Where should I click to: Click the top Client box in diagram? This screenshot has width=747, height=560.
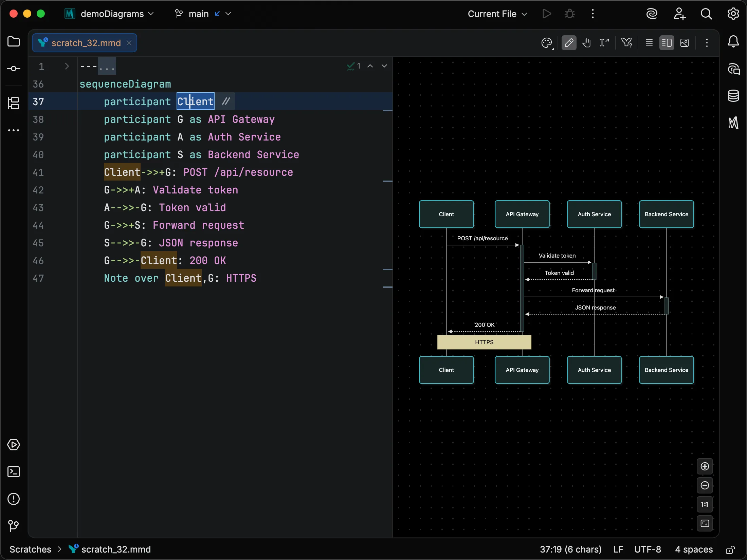pyautogui.click(x=446, y=214)
